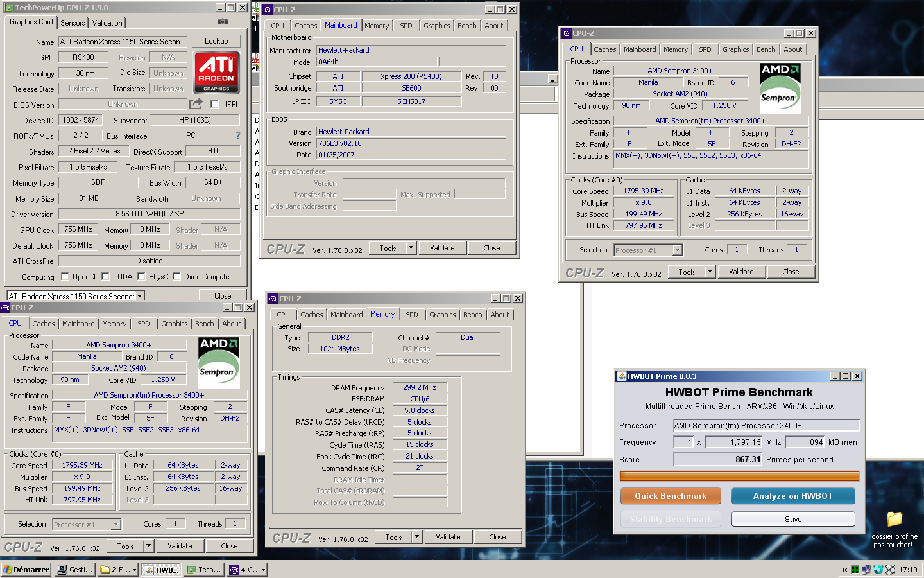Click the GPU-Z Close button

tap(223, 296)
